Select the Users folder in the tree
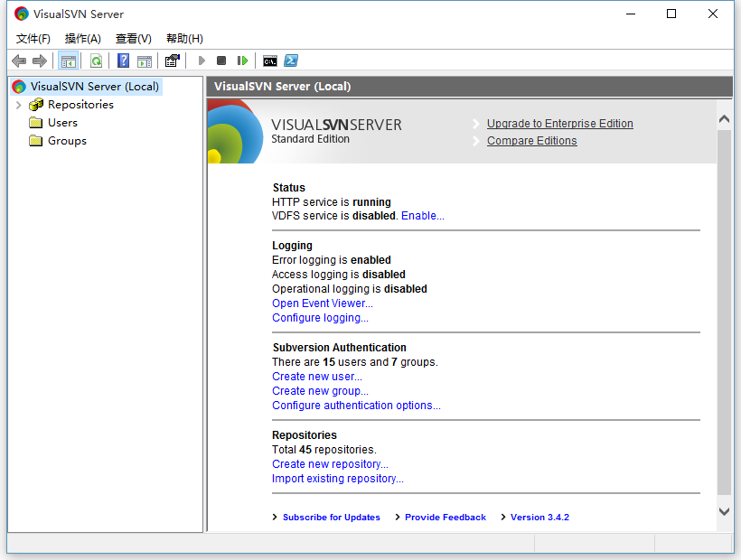The image size is (741, 560). coord(62,123)
